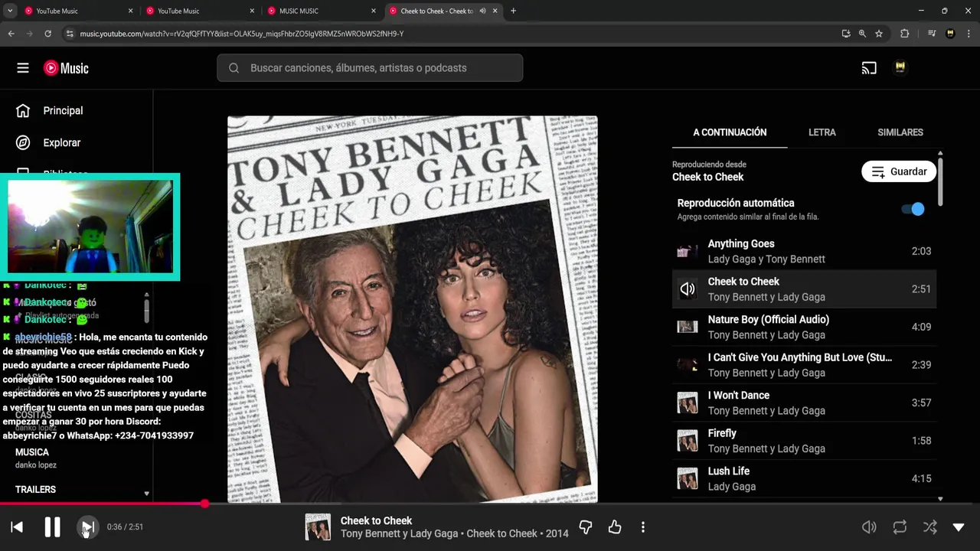980x551 pixels.
Task: Open the page zoom icon
Action: pyautogui.click(x=862, y=34)
